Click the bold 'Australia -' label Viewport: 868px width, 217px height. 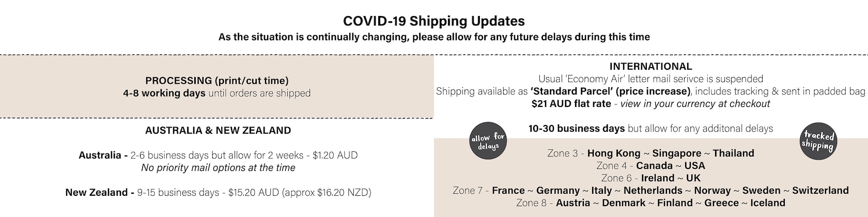103,155
